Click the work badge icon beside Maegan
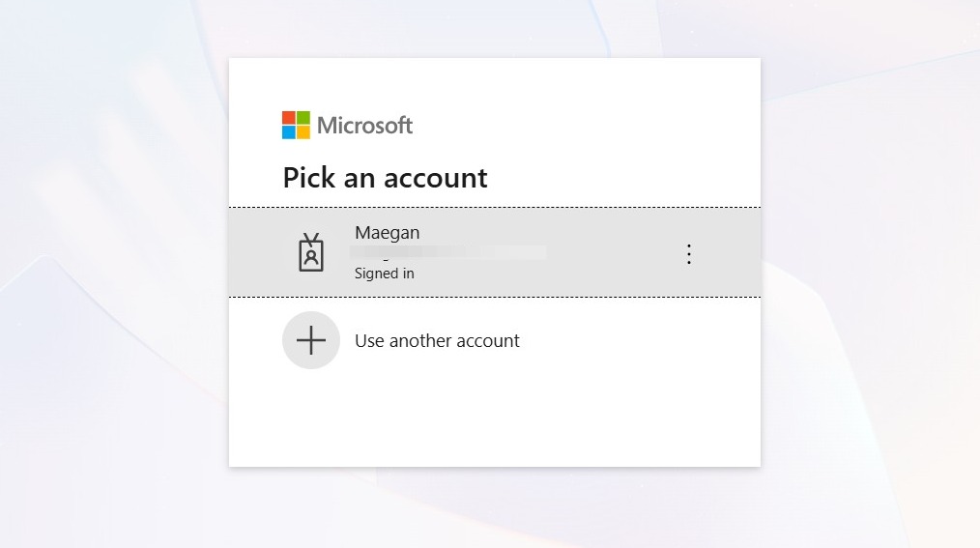This screenshot has height=548, width=980. 310,252
